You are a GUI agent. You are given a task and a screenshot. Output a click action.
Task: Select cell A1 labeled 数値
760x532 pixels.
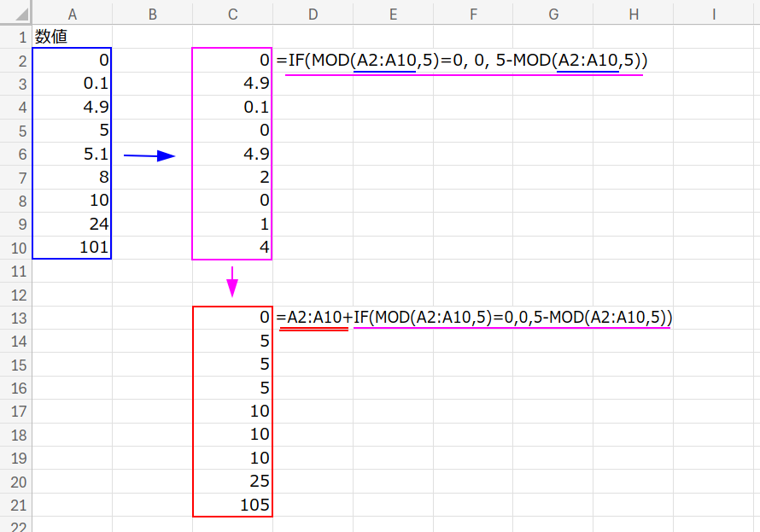point(72,37)
